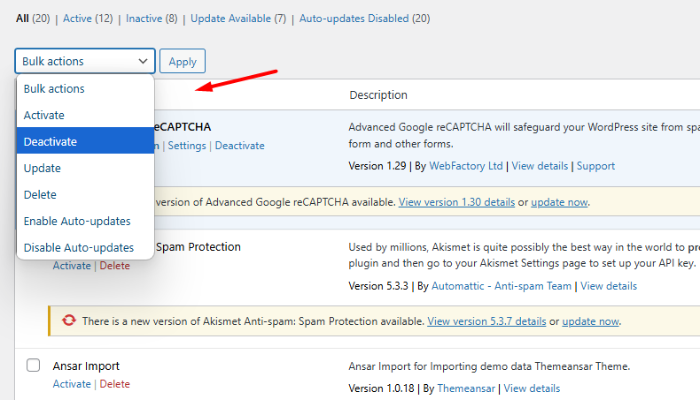Select Deactivate in the bulk actions menu
700x400 pixels.
(x=50, y=142)
